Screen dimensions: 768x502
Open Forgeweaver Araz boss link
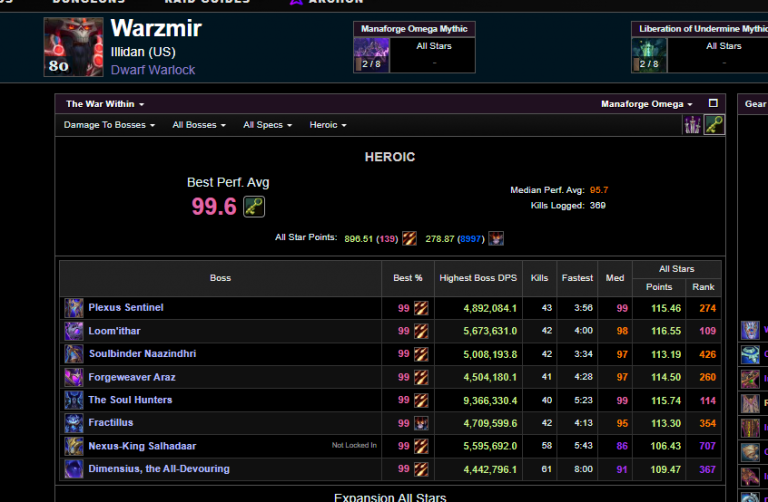[132, 377]
